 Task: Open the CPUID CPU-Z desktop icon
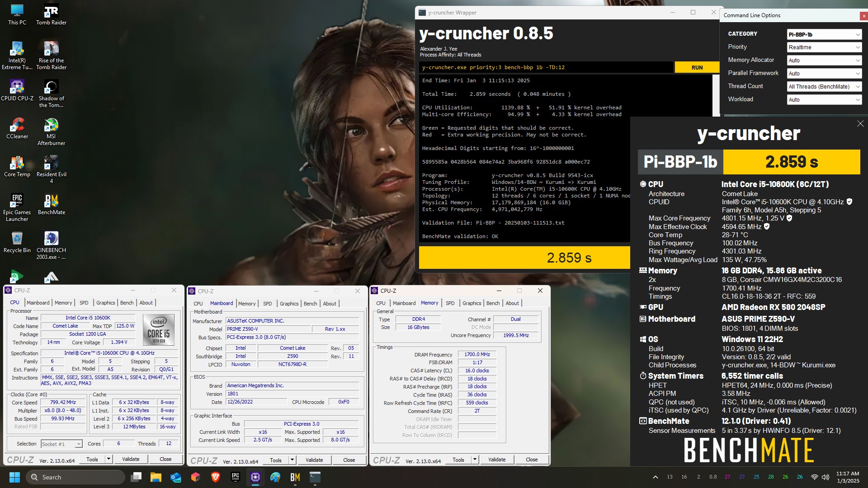17,90
